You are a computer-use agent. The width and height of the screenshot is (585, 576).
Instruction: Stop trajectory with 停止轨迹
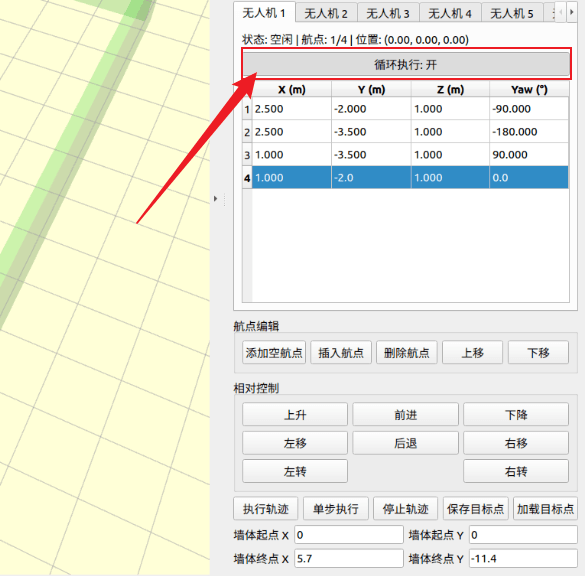coord(406,508)
